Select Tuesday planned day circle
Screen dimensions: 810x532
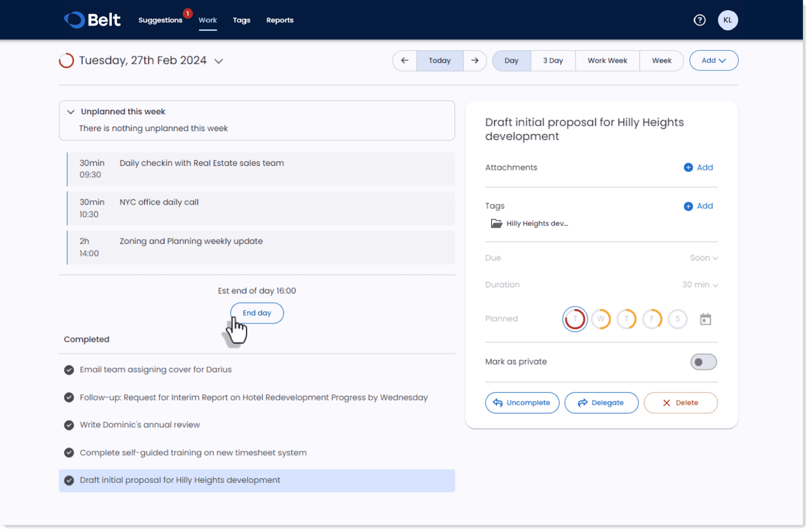(575, 319)
